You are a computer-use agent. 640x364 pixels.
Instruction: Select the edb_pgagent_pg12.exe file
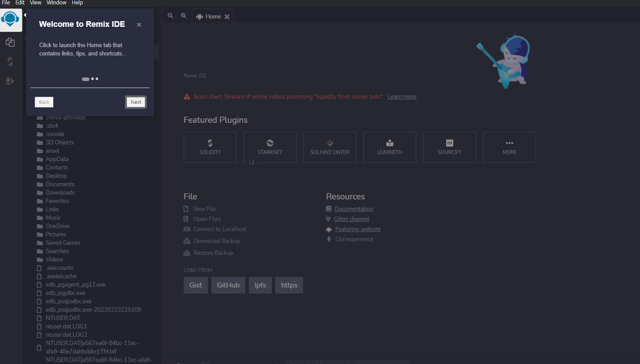[x=75, y=285]
